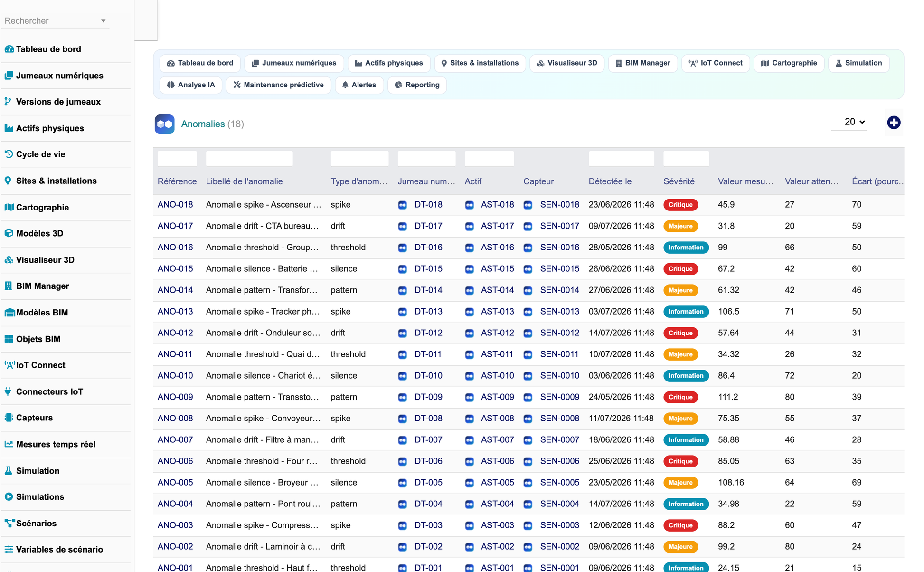924x572 pixels.
Task: Click the Anomalies heading link
Action: (203, 124)
